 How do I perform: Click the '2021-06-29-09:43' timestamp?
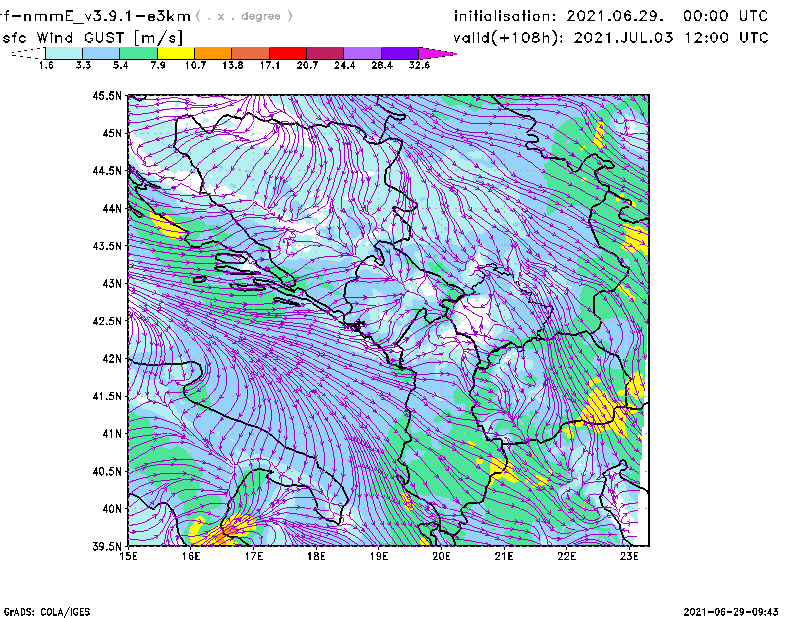(x=731, y=612)
